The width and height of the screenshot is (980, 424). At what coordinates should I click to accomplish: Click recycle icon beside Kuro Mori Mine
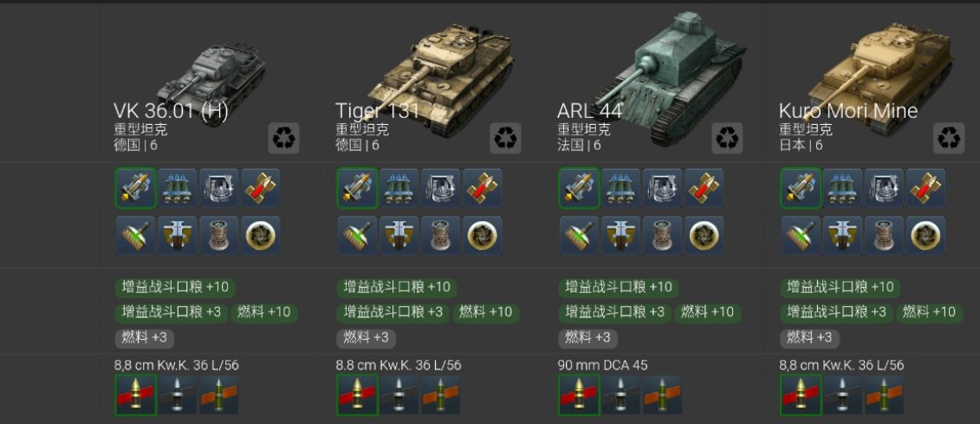949,138
